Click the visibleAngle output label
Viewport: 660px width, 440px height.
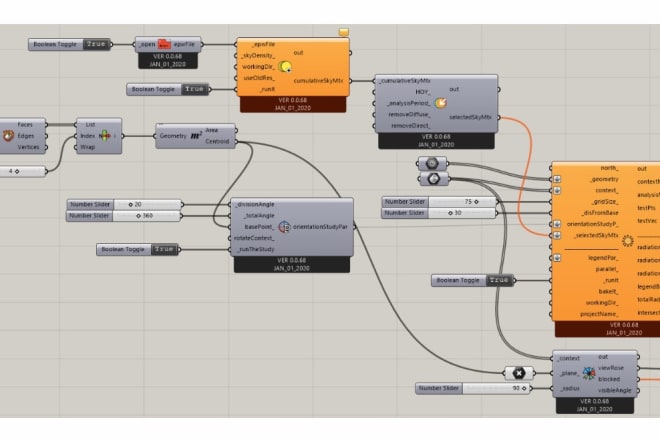click(615, 390)
